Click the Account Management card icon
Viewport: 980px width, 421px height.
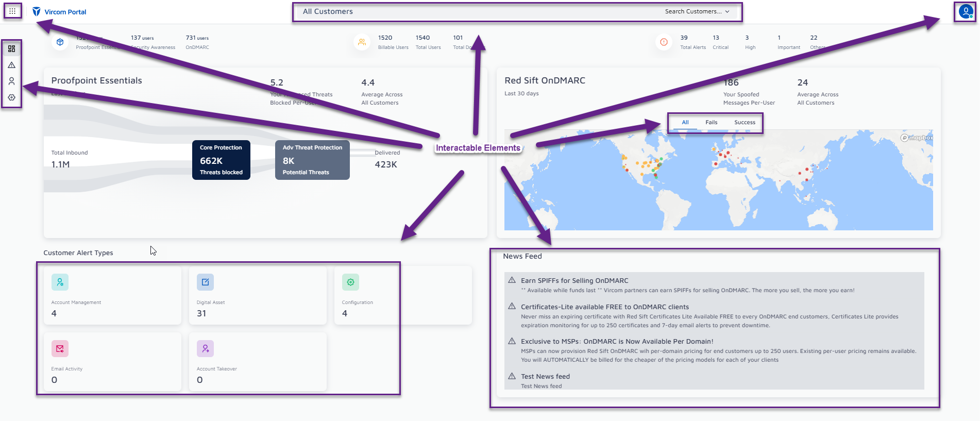60,282
